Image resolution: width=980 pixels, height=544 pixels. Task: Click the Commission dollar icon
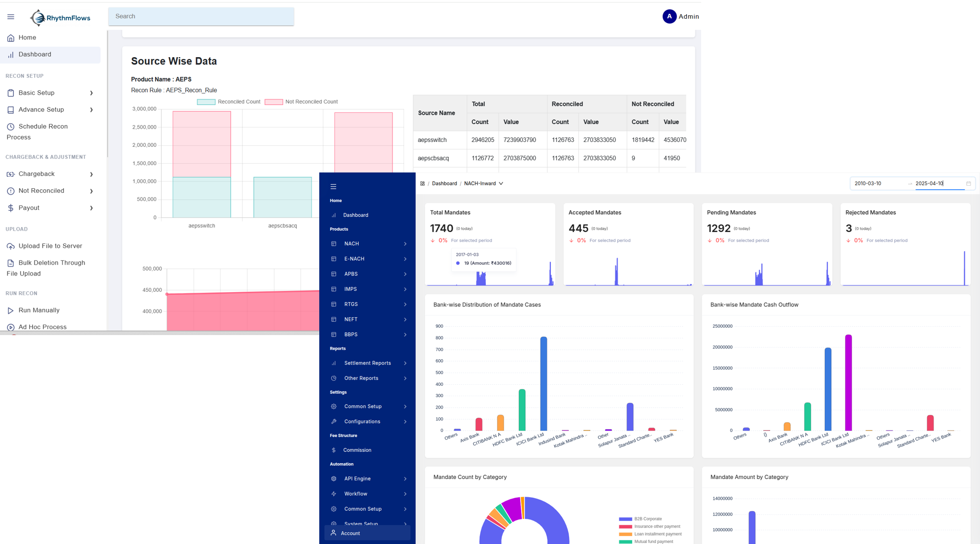334,450
